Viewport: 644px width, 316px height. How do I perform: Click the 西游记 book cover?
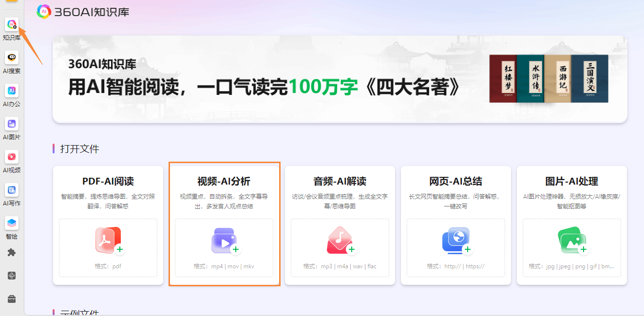click(x=558, y=78)
